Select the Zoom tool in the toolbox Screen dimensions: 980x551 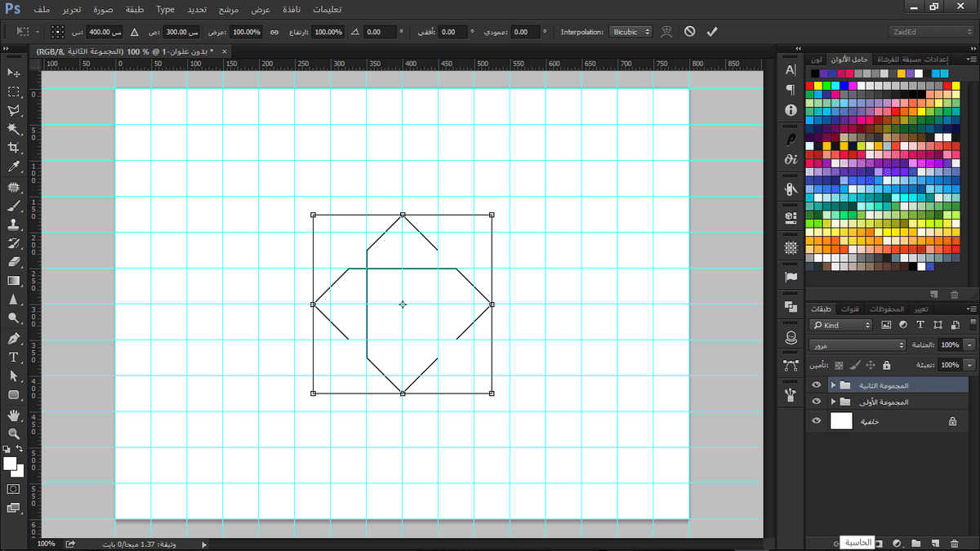coord(14,433)
